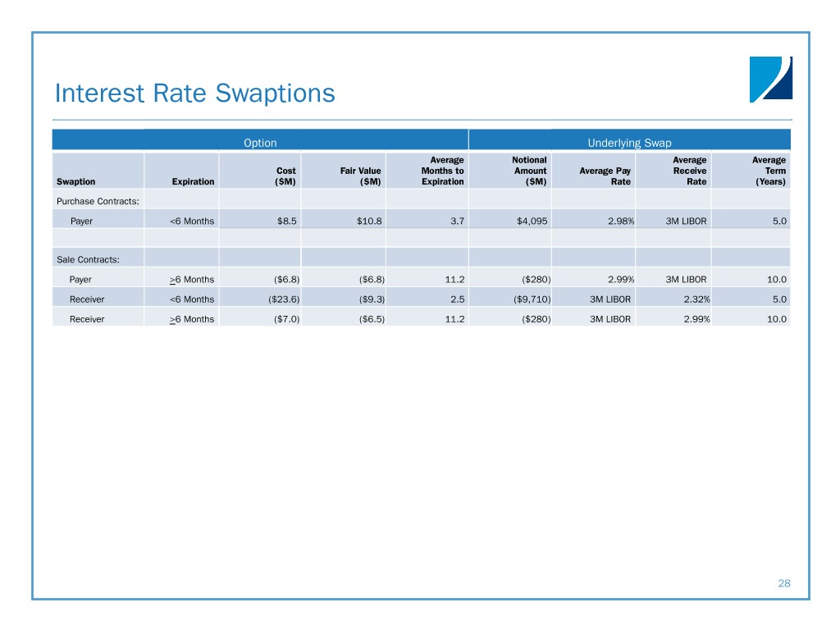Select the Expiration column header
This screenshot has width=840, height=630.
click(194, 182)
